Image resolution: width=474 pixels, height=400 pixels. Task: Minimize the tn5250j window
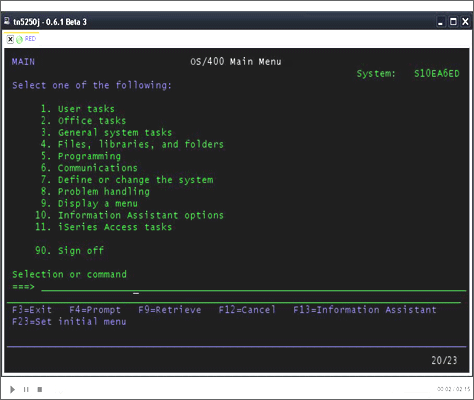(x=441, y=22)
